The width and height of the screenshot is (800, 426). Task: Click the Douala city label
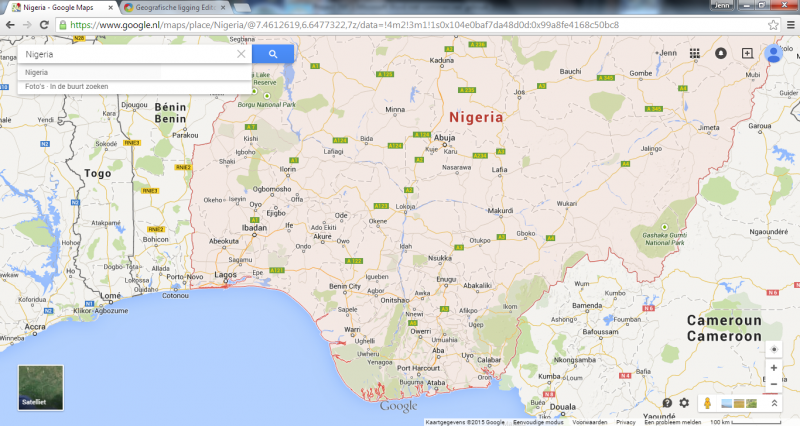[x=563, y=407]
